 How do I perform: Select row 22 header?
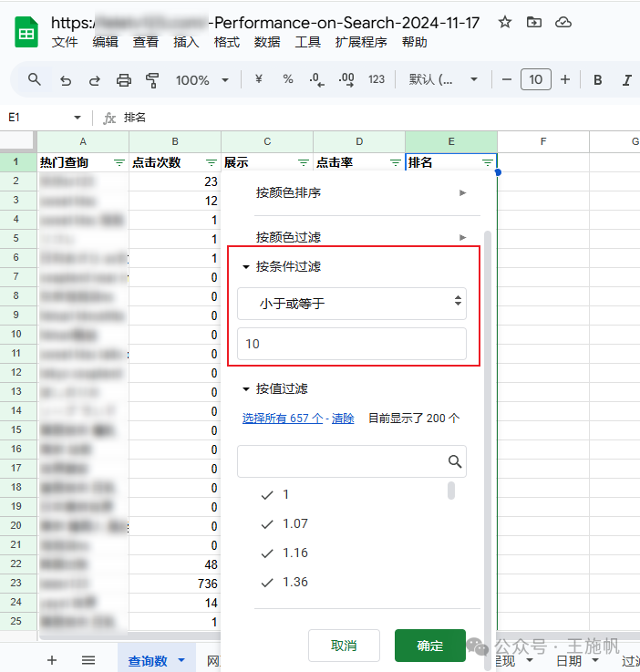point(15,563)
